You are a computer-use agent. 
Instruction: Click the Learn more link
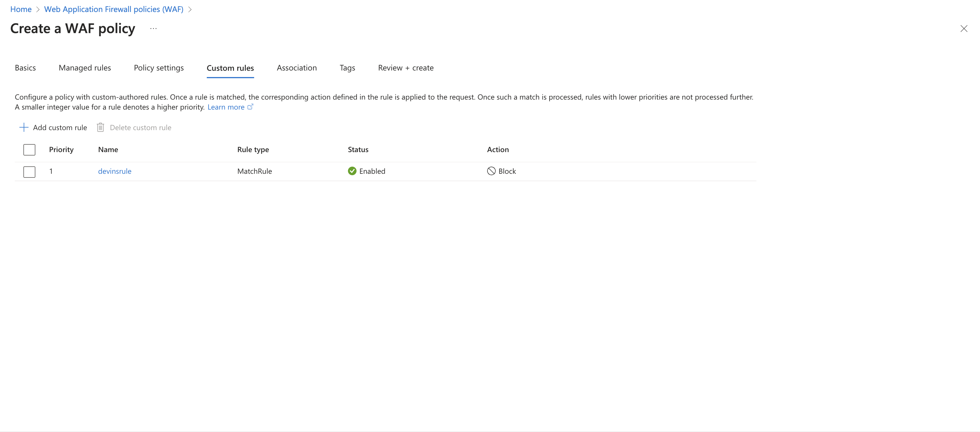tap(226, 107)
